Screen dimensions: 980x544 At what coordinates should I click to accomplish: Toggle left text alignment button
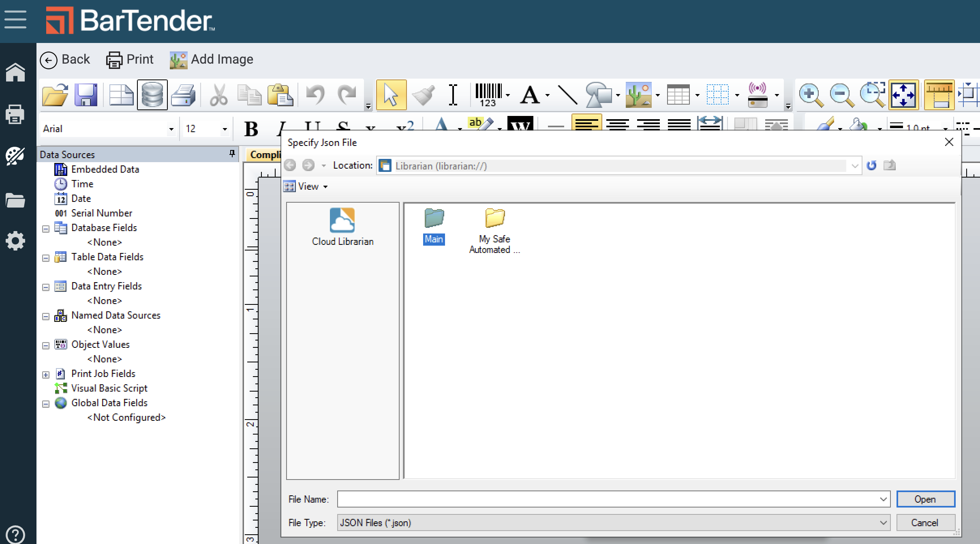pos(586,123)
